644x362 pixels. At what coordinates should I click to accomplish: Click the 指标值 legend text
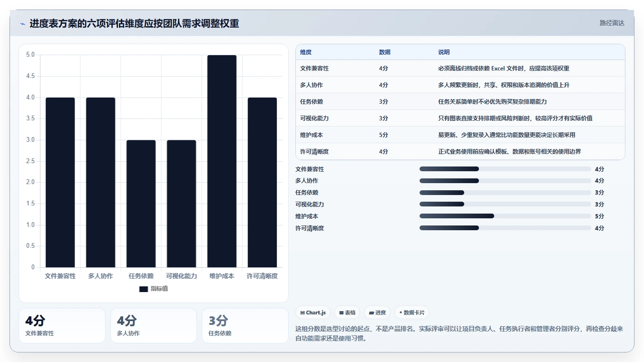[159, 289]
